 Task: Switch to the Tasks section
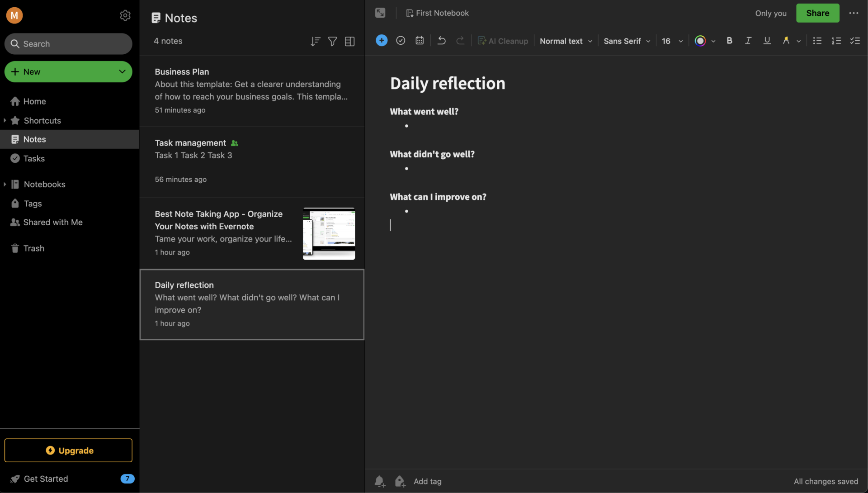coord(33,158)
